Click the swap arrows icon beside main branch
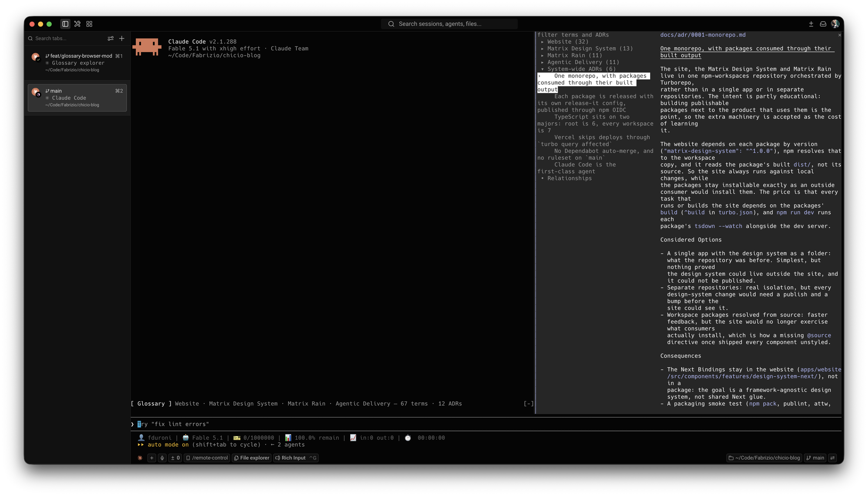 (832, 458)
